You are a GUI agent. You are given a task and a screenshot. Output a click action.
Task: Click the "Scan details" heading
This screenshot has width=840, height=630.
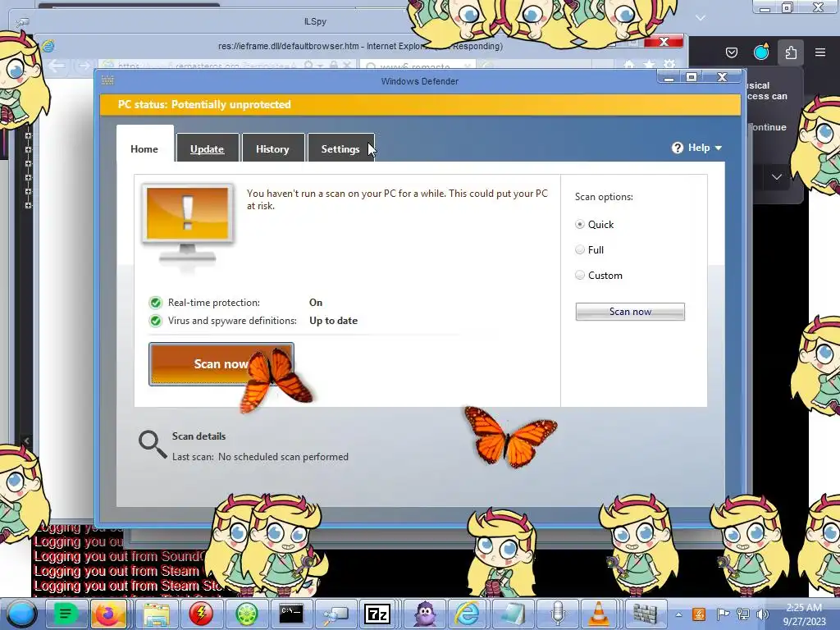[x=199, y=436]
